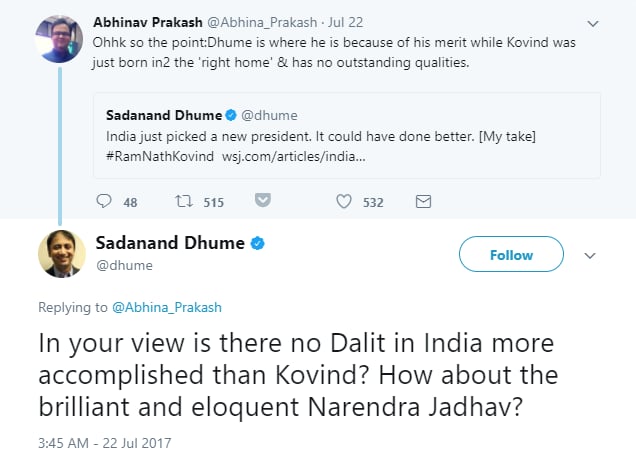Image resolution: width=636 pixels, height=460 pixels.
Task: Click Sadanand Dhume's verified badge in main tweet
Action: click(257, 243)
